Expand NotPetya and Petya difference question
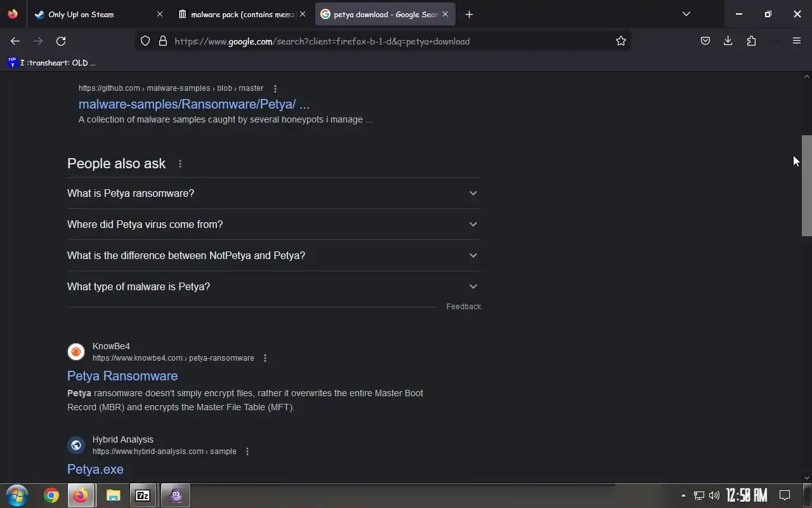812x508 pixels. (x=273, y=255)
